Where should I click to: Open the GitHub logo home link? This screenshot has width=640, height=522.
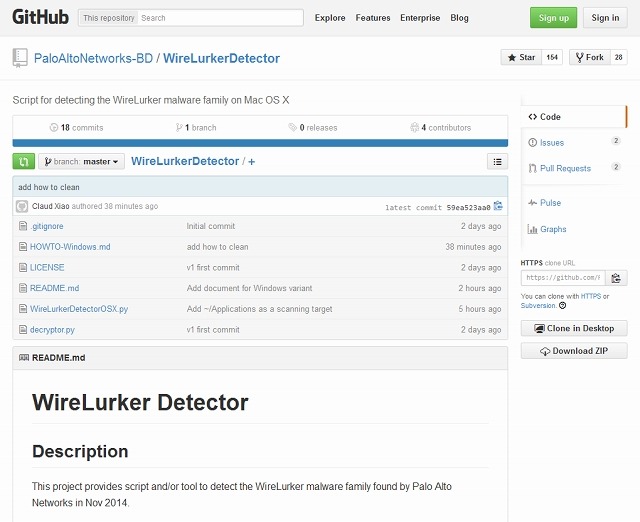[40, 18]
